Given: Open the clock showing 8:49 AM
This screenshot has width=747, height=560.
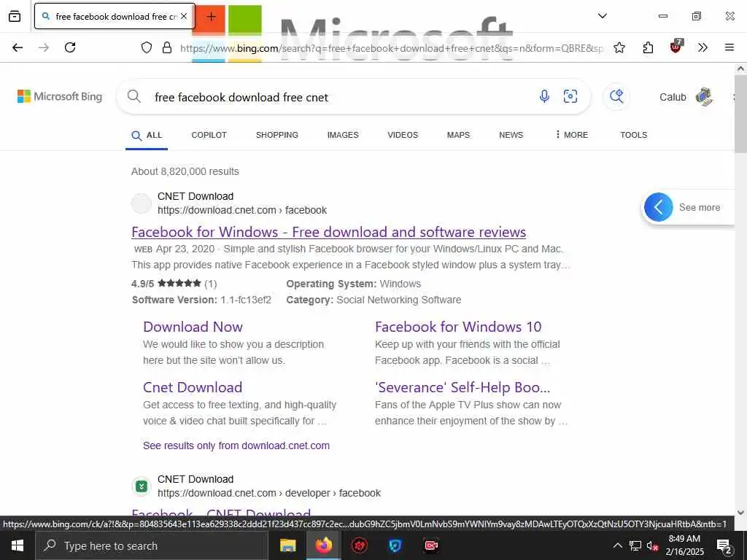Looking at the screenshot, I should point(684,545).
